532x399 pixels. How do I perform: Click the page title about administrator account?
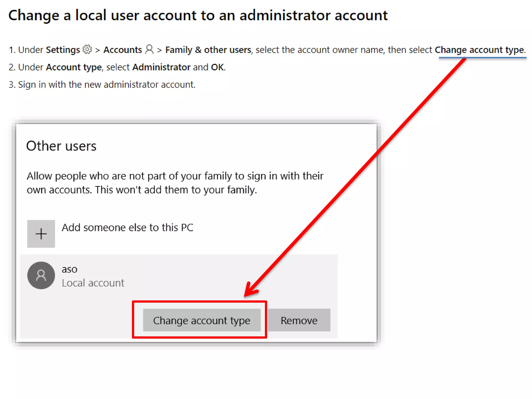(198, 15)
